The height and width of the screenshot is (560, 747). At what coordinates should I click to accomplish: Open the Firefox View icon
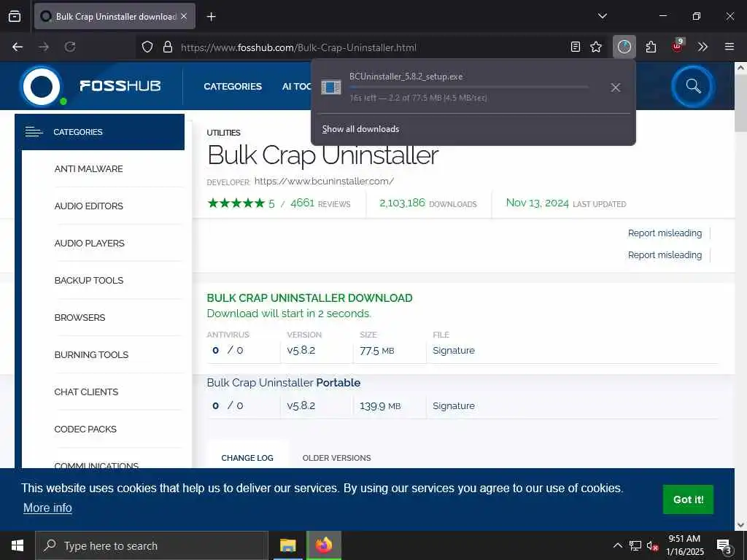(15, 16)
